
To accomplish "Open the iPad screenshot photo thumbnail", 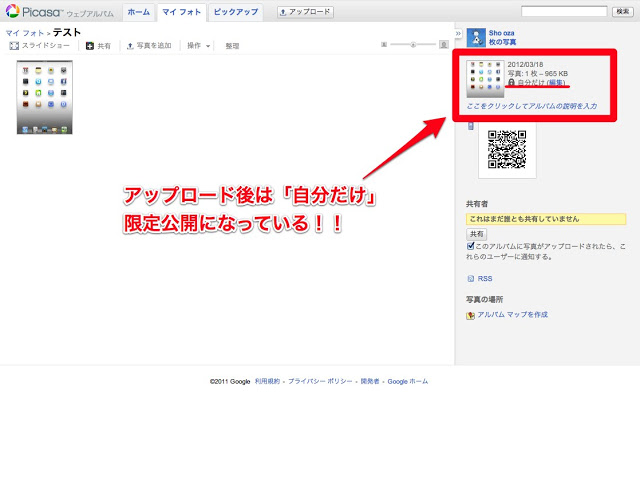I will pyautogui.click(x=44, y=97).
